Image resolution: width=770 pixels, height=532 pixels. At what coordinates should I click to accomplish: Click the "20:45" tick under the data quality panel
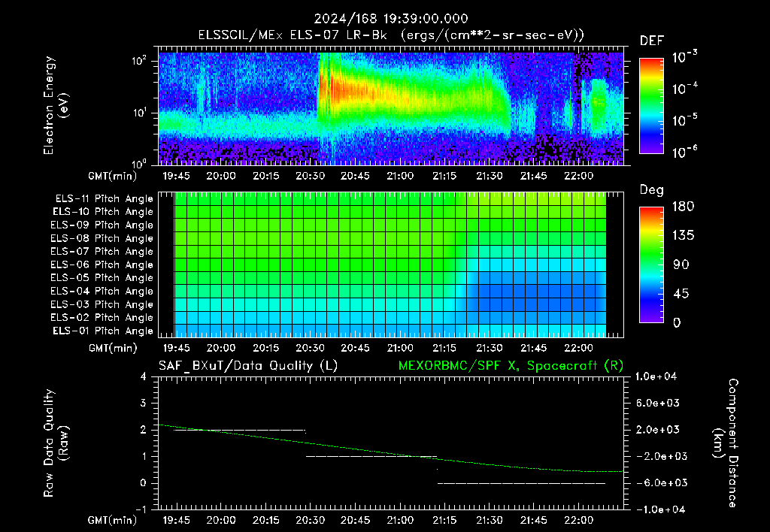pyautogui.click(x=355, y=520)
